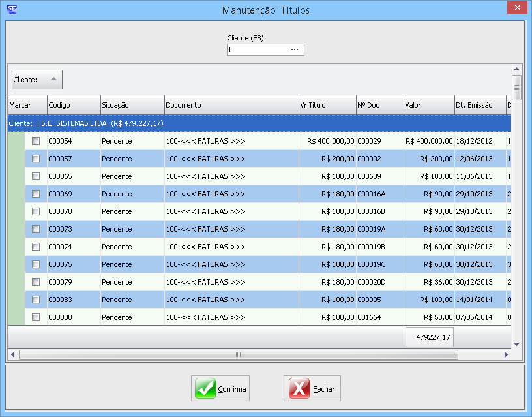Image resolution: width=532 pixels, height=417 pixels.
Task: Toggle the Cliente grouping sort arrow
Action: (x=53, y=80)
